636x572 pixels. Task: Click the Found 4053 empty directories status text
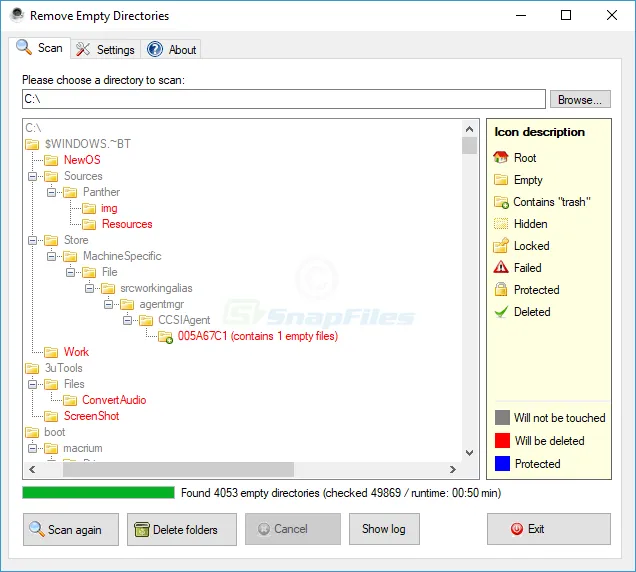[341, 493]
